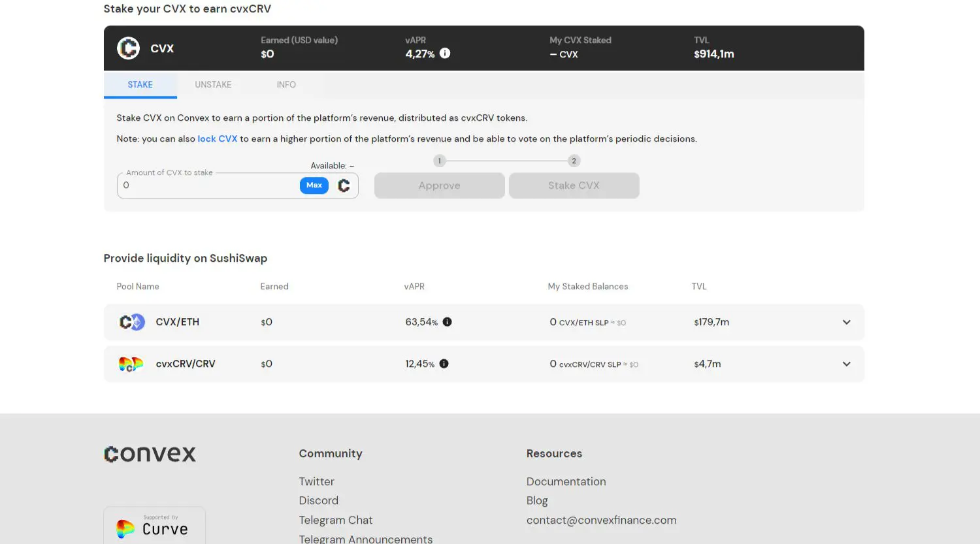Click the Stake CVX button

point(574,185)
